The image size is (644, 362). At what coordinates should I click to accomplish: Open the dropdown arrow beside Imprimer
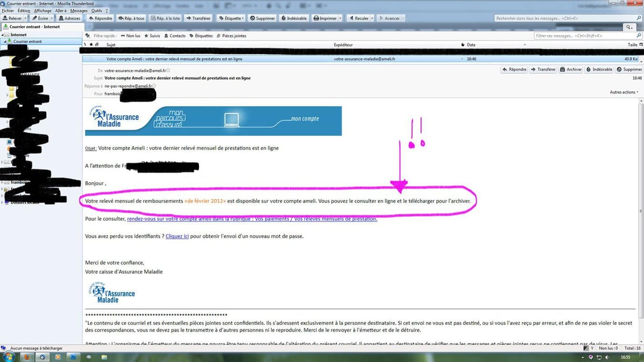pos(340,18)
